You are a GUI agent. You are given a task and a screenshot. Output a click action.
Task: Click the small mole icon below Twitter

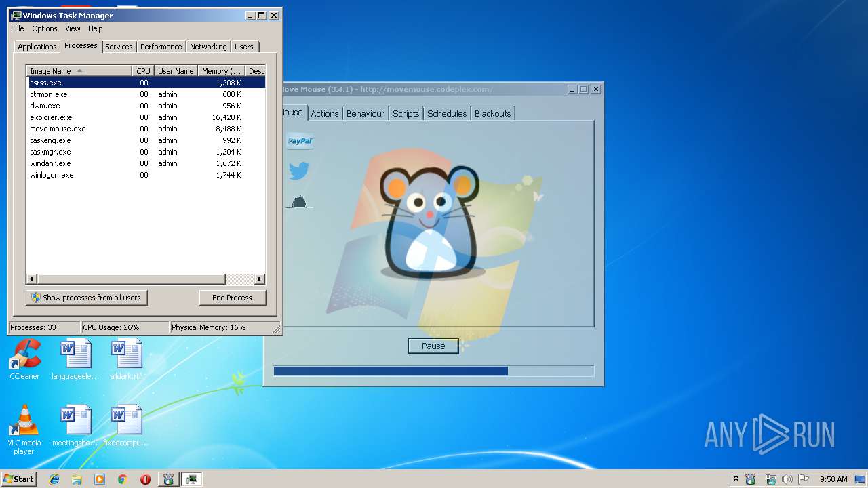pos(299,202)
